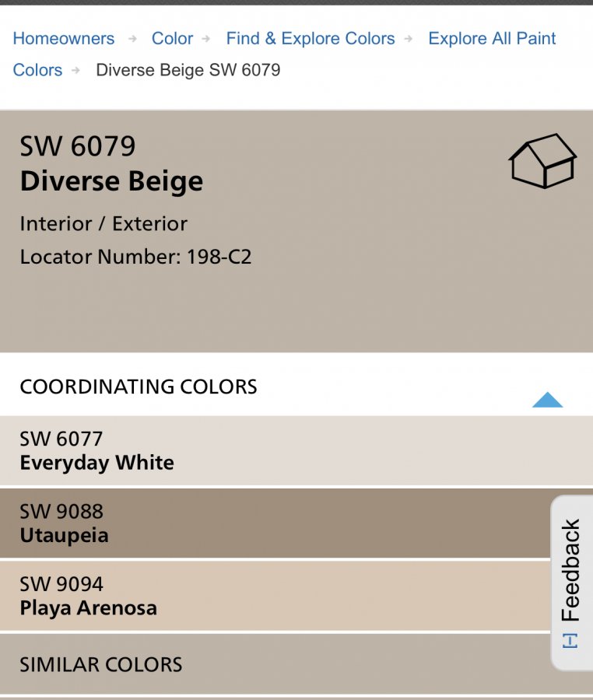This screenshot has height=700, width=593.
Task: Open the Feedback side tab
Action: click(x=571, y=583)
